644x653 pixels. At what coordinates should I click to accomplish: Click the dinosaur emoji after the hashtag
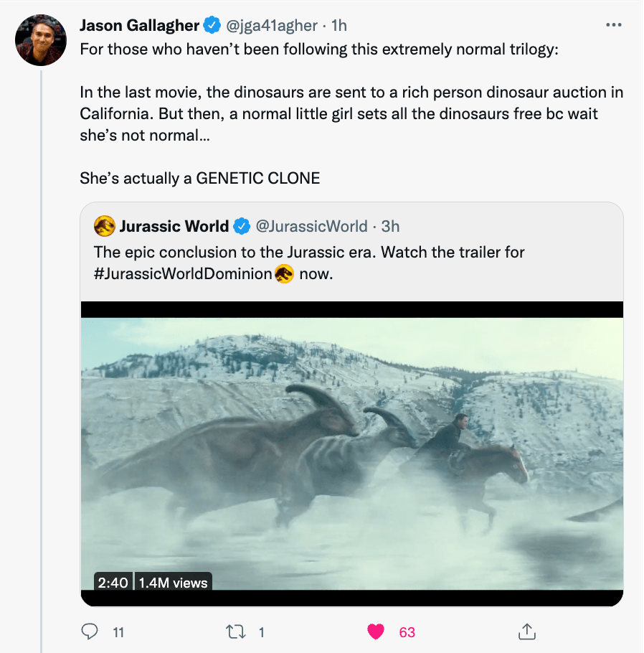pos(285,274)
